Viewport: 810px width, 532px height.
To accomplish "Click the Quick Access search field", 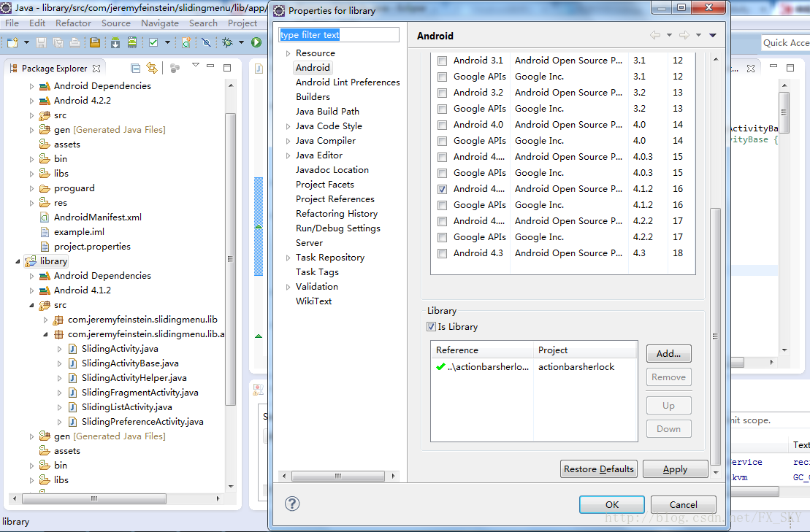I will [785, 43].
